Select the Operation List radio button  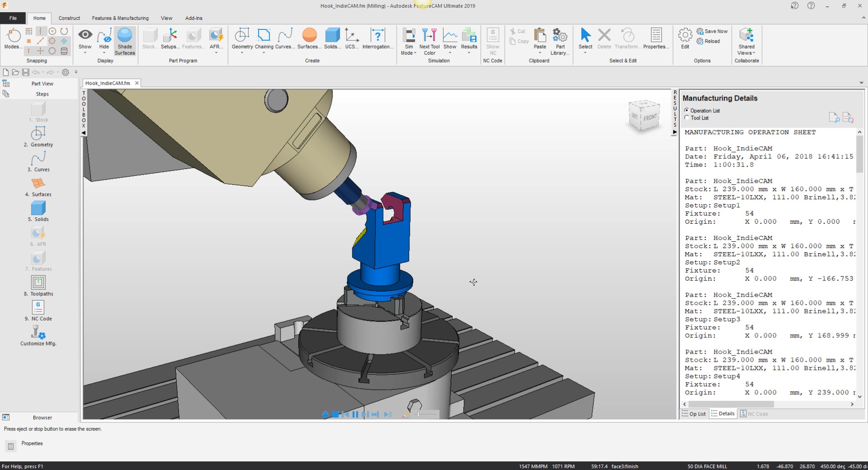687,110
